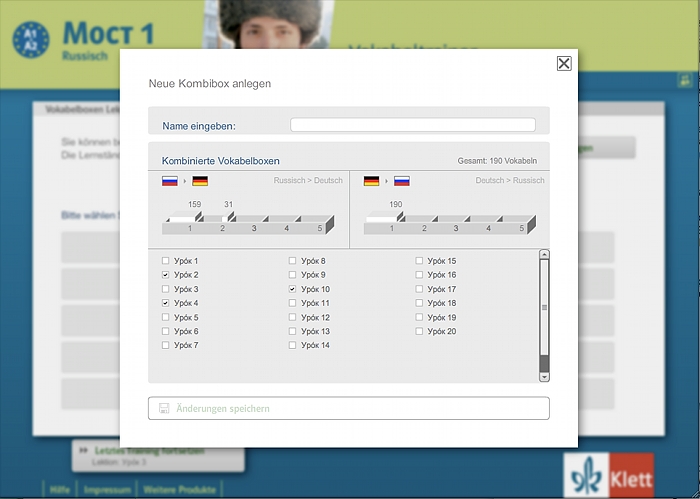This screenshot has height=499, width=700.
Task: Click scroll down arrow of lesson list
Action: [x=544, y=377]
